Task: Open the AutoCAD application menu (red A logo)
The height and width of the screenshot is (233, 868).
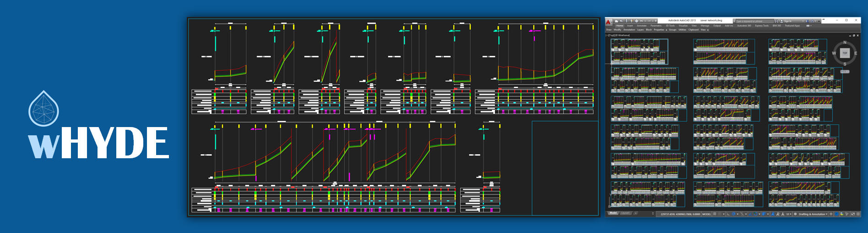Action: [608, 21]
